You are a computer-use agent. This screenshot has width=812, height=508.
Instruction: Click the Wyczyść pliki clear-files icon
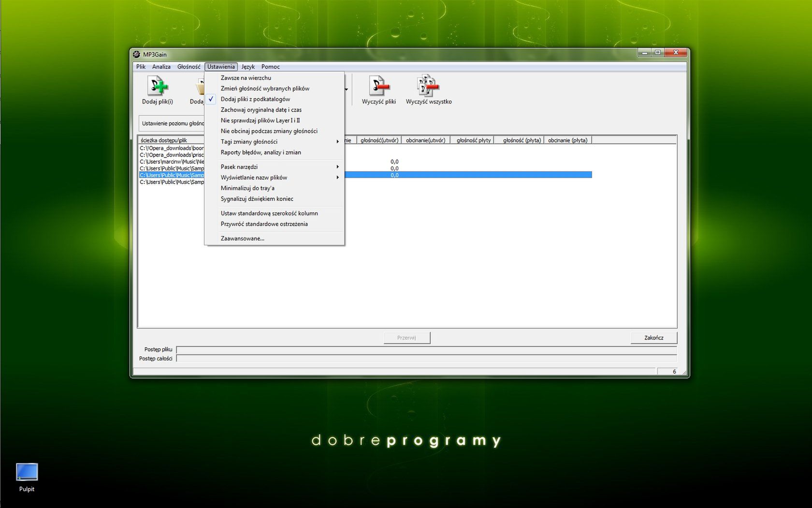point(379,86)
